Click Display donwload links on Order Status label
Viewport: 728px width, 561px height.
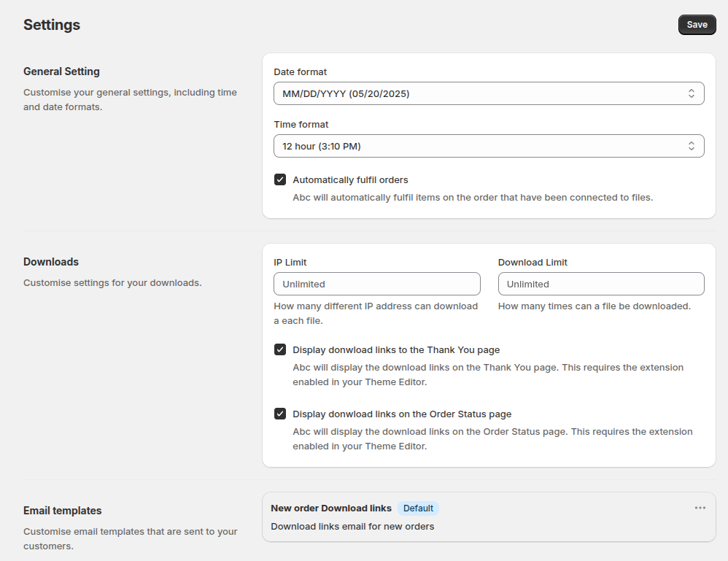pyautogui.click(x=402, y=414)
